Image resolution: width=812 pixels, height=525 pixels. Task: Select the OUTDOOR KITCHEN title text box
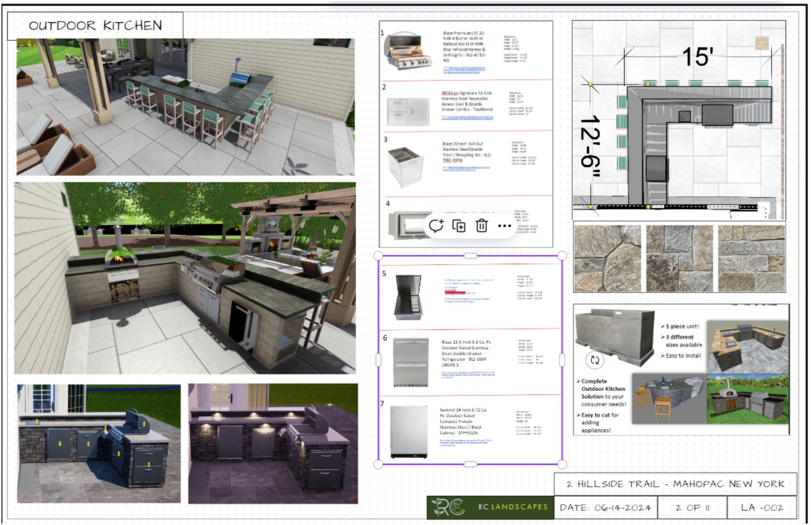(95, 25)
